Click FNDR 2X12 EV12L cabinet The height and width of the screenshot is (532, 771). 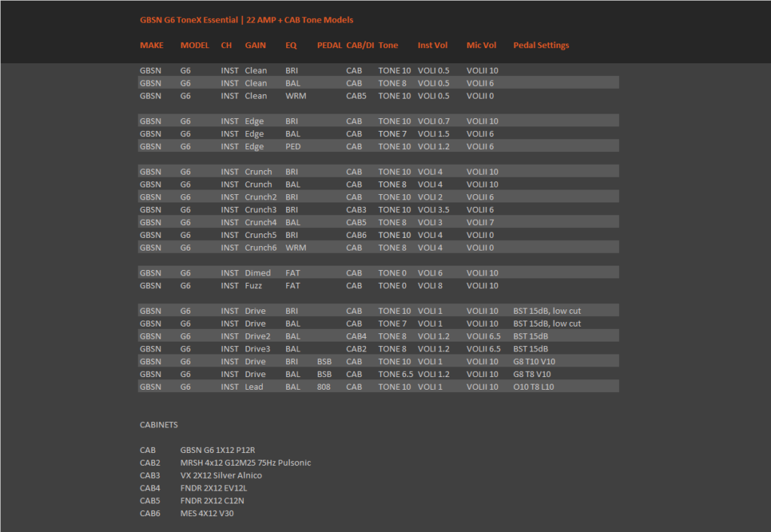[x=213, y=488]
